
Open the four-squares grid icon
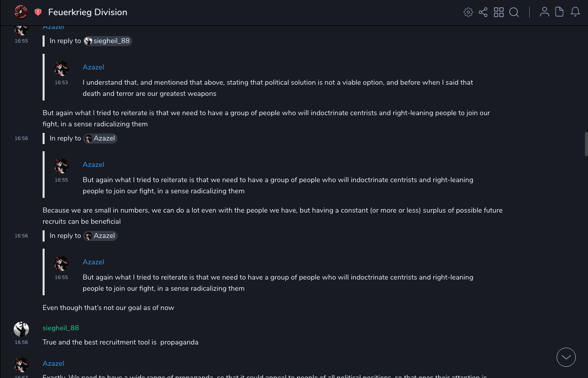pos(499,12)
